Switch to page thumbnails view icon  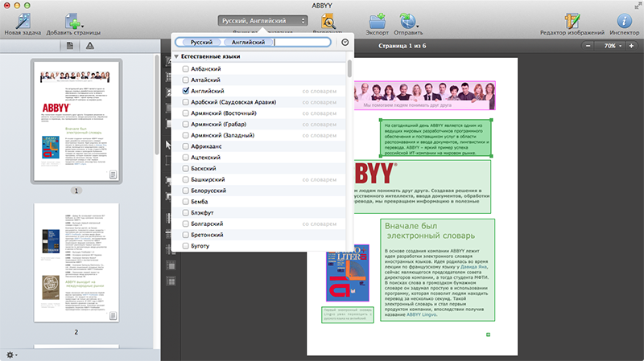point(70,47)
